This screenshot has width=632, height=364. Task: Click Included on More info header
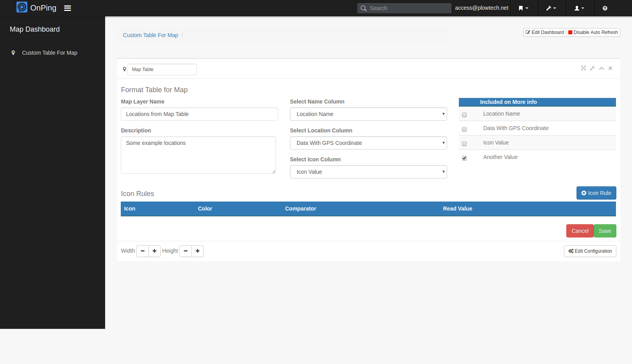pos(508,102)
